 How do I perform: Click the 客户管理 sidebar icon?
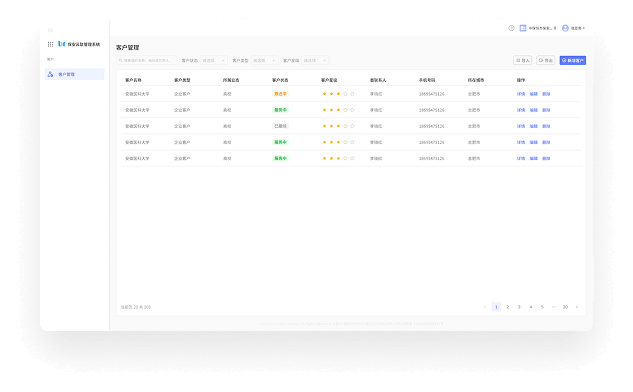click(50, 74)
